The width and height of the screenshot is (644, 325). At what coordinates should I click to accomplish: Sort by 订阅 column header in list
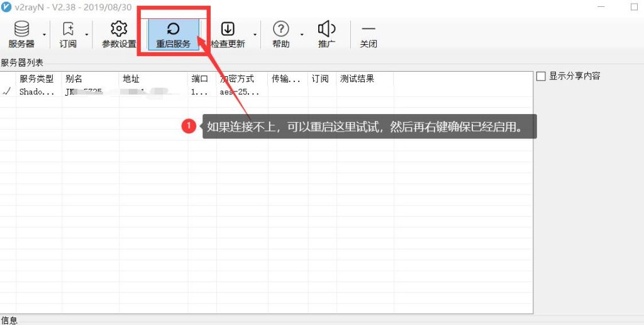322,79
